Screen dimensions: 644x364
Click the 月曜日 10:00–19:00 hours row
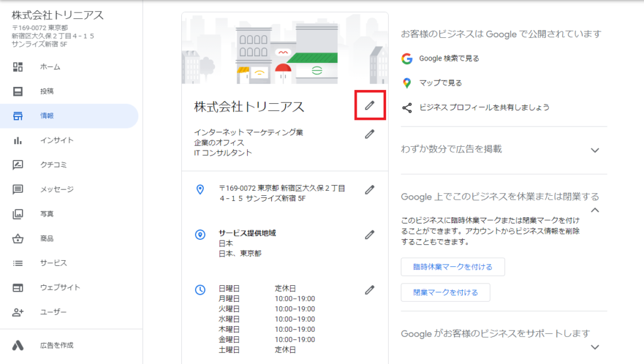[x=267, y=299]
